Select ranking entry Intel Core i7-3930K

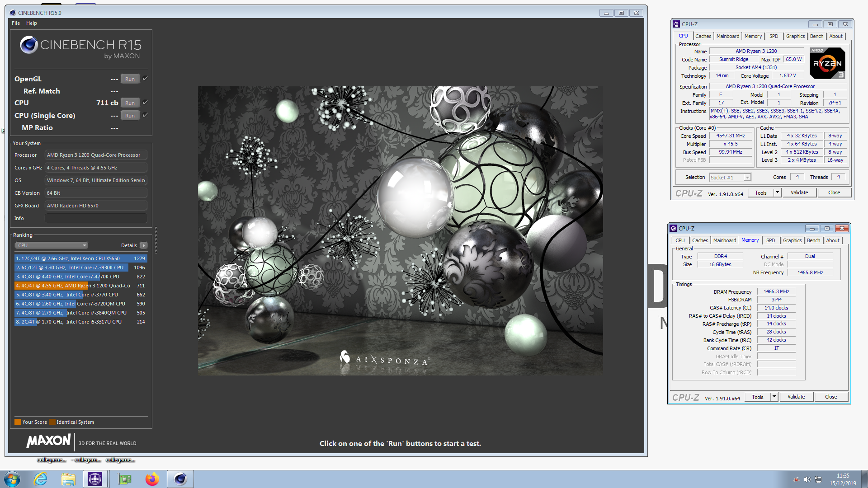pyautogui.click(x=80, y=267)
